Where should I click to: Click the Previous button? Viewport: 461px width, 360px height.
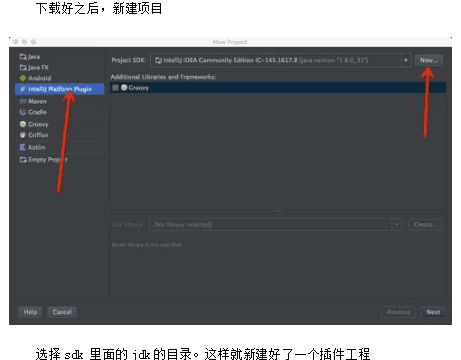[x=399, y=312]
